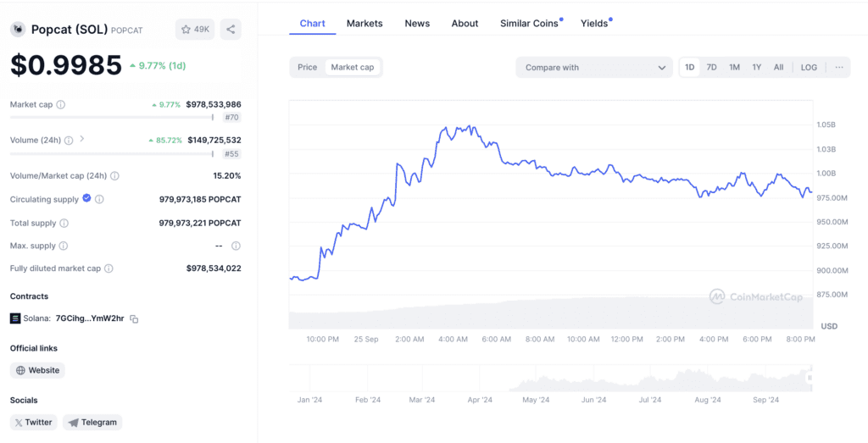Open the Twitter social link
This screenshot has height=443, width=868.
click(x=34, y=423)
